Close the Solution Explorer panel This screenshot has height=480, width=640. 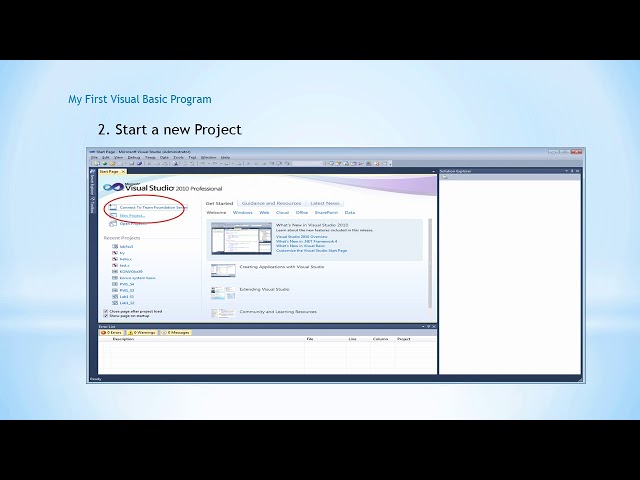pyautogui.click(x=578, y=171)
